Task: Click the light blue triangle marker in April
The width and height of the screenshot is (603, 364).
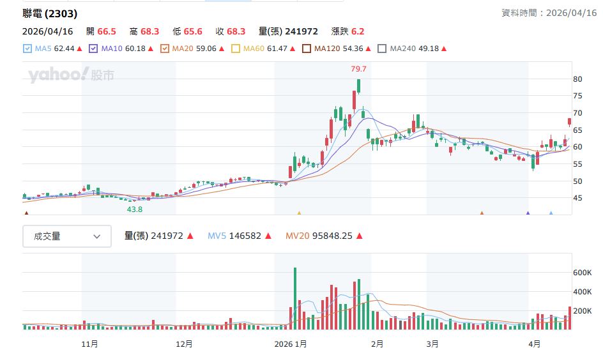Action: click(x=551, y=213)
